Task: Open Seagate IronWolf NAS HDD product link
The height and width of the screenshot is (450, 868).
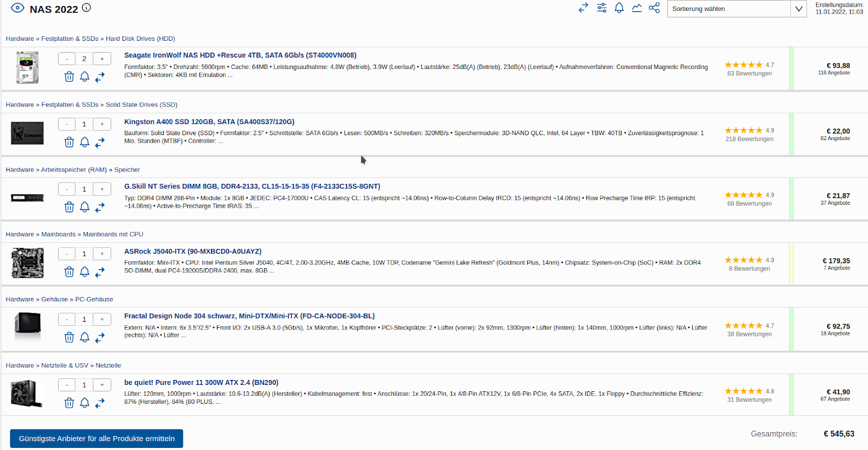Action: pyautogui.click(x=240, y=55)
